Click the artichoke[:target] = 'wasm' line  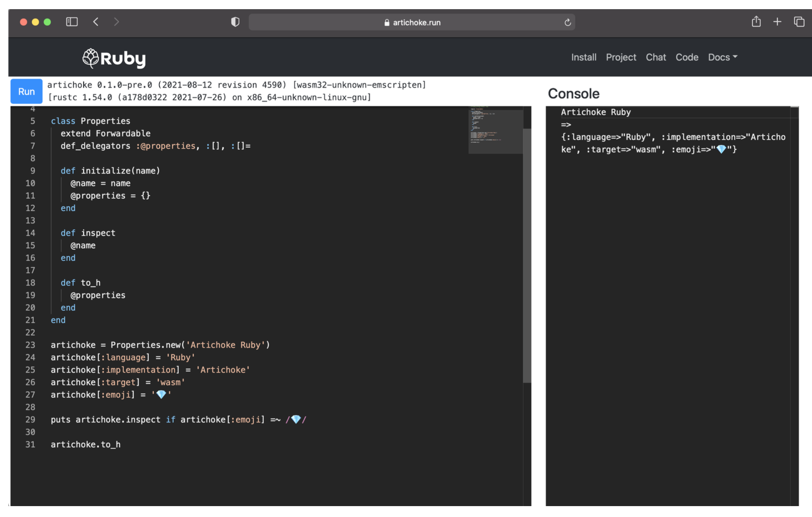(118, 382)
